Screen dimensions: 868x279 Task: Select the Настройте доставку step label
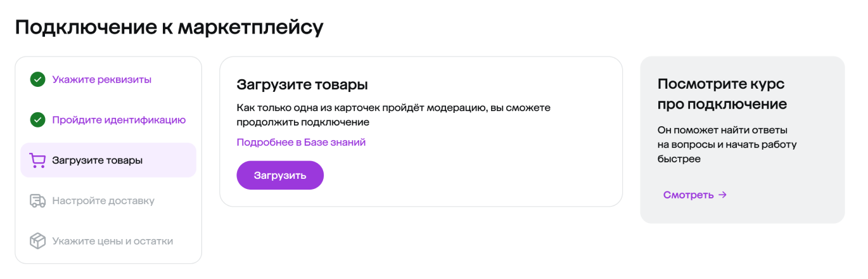tap(103, 201)
